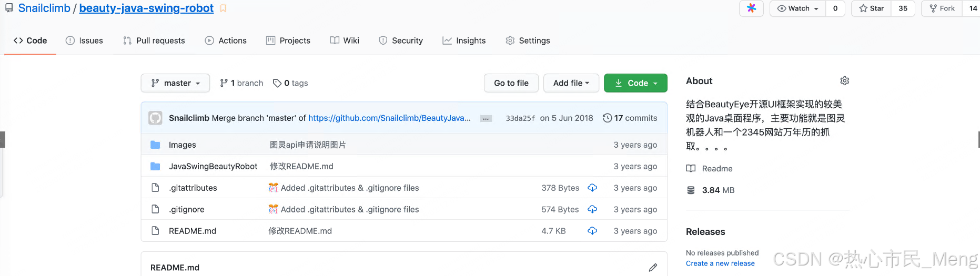980x276 pixels.
Task: Open the JavaSwingBeautyRobot folder
Action: tap(213, 166)
